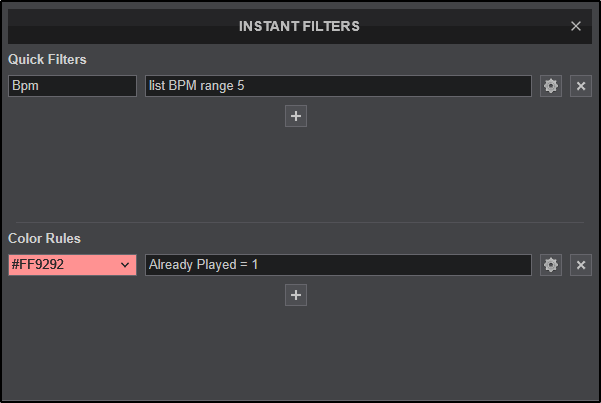Click the end of the BPM range filter text box
The image size is (601, 403).
[x=520, y=86]
